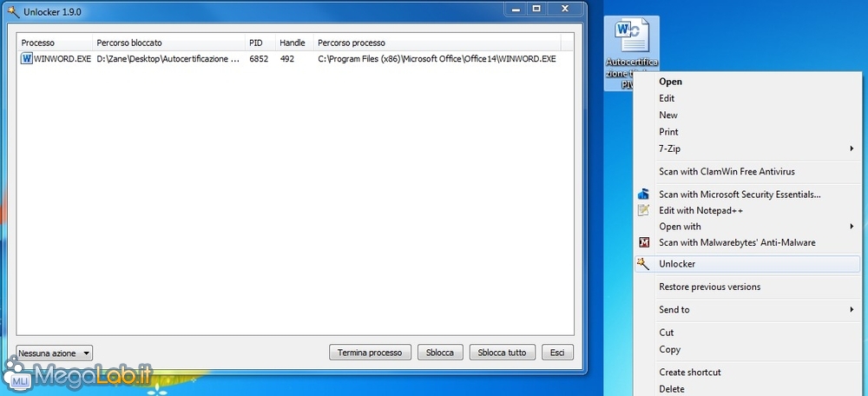Click the Notepad++ icon in context menu
The height and width of the screenshot is (396, 868).
click(x=643, y=210)
